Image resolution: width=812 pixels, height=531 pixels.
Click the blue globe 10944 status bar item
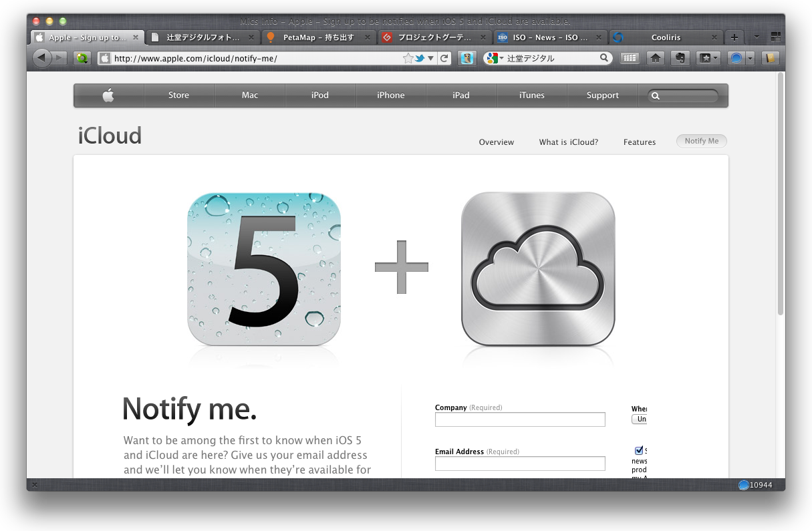click(755, 485)
